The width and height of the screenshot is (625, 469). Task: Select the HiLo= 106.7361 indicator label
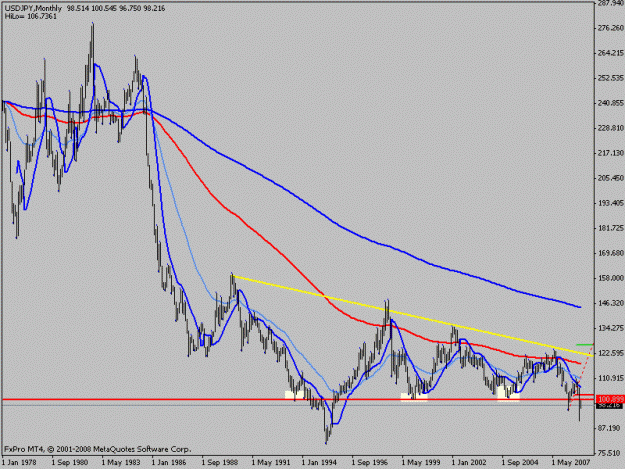[x=31, y=16]
